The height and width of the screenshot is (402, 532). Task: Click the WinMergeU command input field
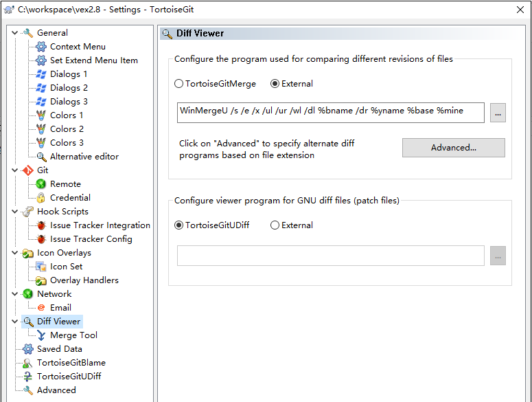[331, 113]
